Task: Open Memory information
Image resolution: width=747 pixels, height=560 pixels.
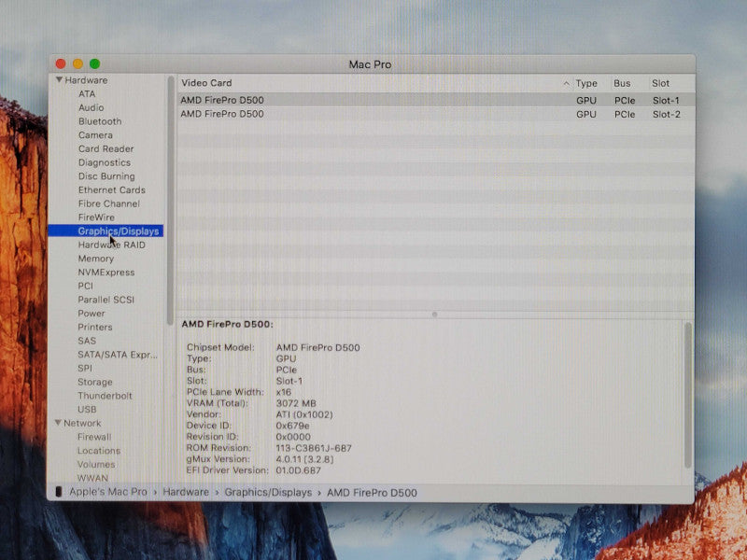Action: click(96, 259)
